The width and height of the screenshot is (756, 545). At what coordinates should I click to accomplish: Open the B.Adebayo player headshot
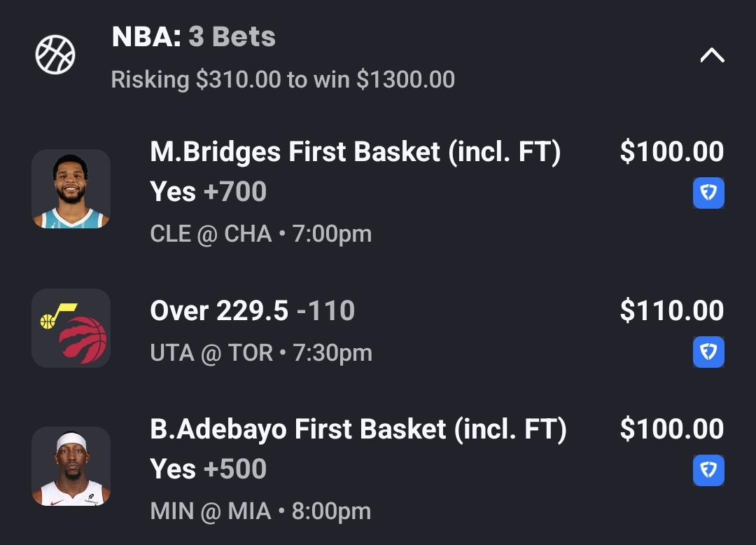click(x=71, y=467)
